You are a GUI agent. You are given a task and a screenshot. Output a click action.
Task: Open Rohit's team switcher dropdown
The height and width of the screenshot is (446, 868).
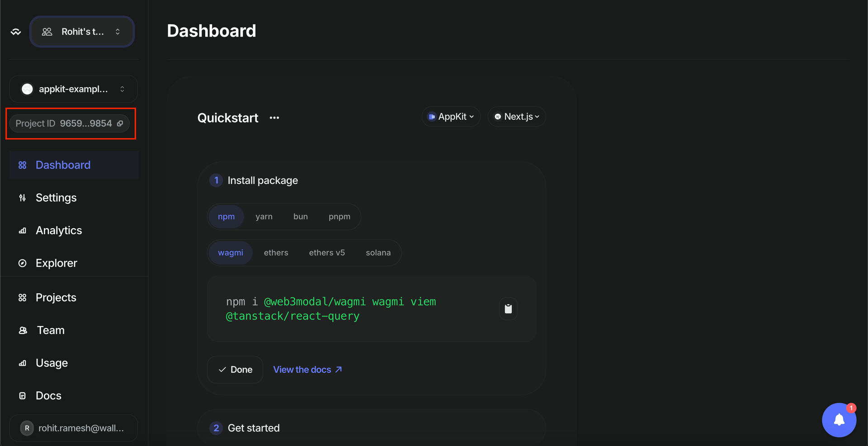click(x=82, y=32)
